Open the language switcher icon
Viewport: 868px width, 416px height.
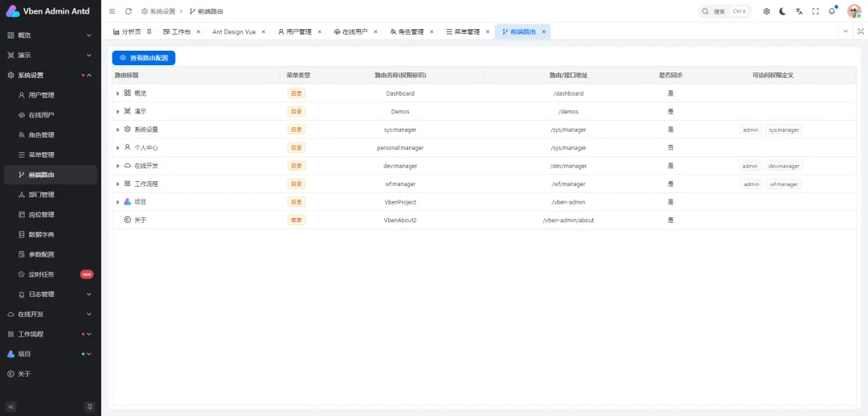800,11
